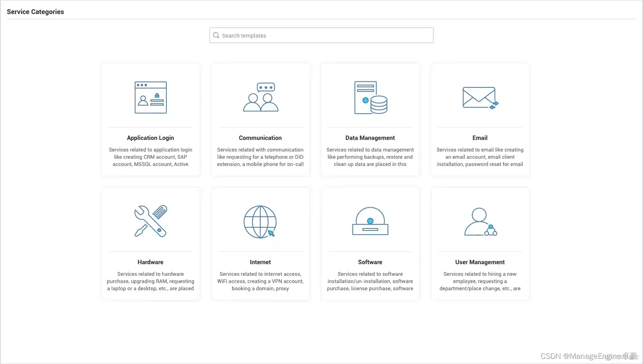This screenshot has height=364, width=643.
Task: Click the Email envelope icon
Action: pyautogui.click(x=480, y=98)
